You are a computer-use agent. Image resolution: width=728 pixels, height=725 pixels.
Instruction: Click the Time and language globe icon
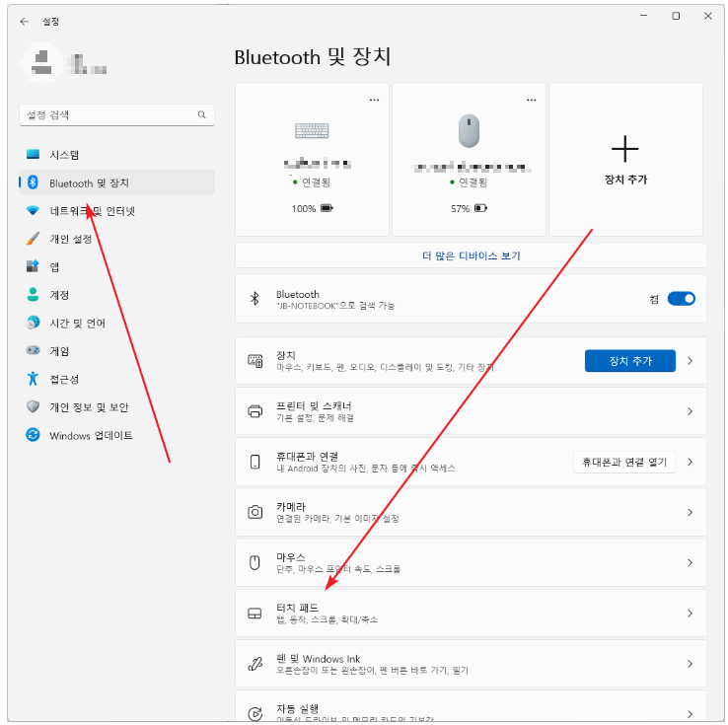coord(33,323)
